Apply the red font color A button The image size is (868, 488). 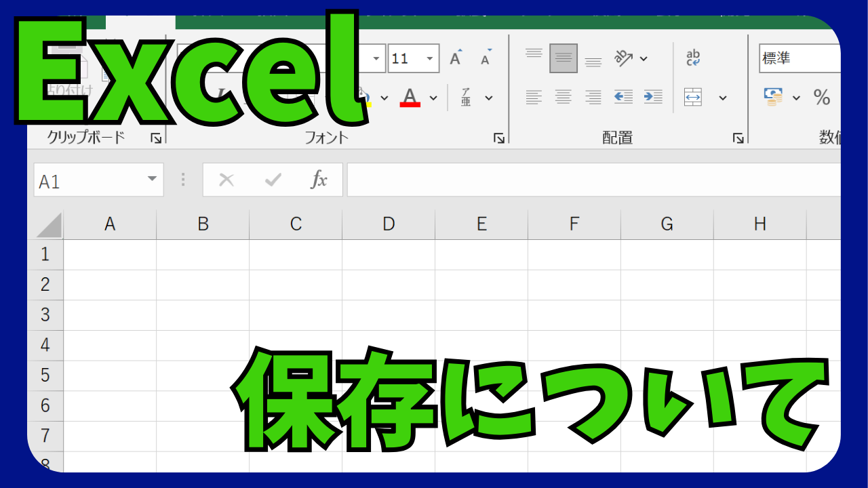(410, 98)
